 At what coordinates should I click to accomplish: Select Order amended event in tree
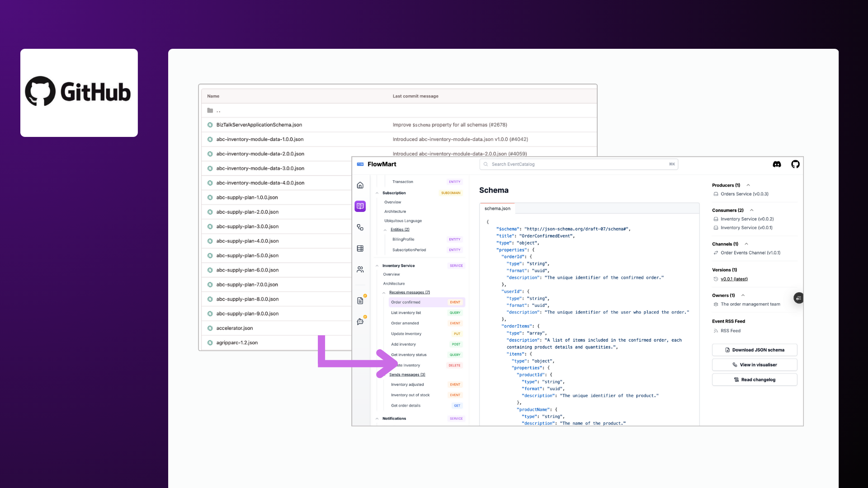pos(405,323)
